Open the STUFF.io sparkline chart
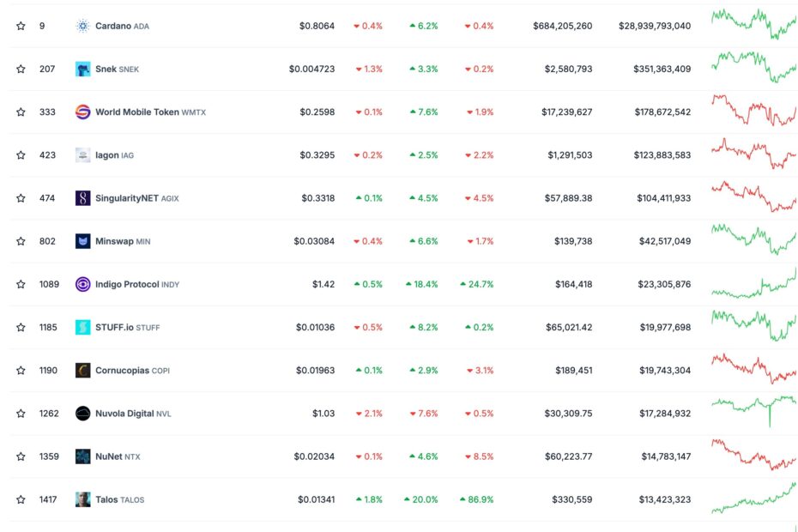This screenshot has height=532, width=798. [x=754, y=325]
